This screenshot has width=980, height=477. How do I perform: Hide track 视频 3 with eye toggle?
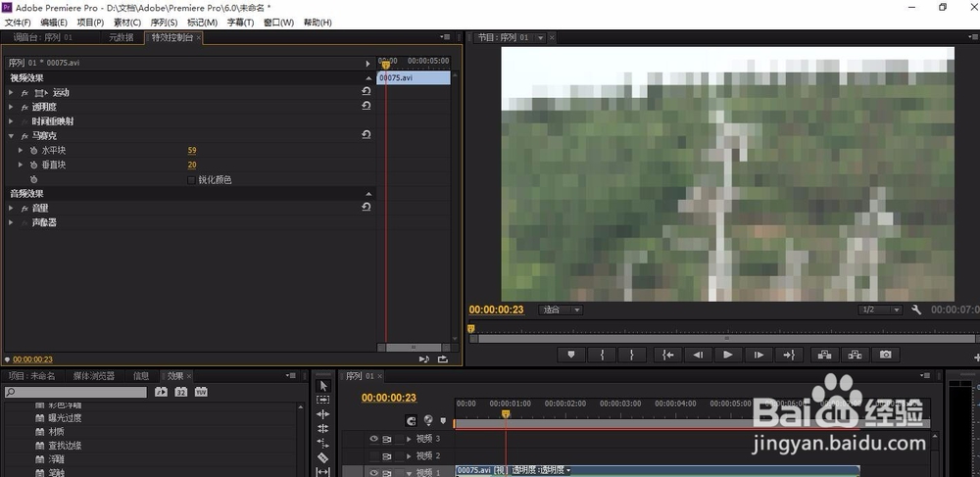[374, 439]
